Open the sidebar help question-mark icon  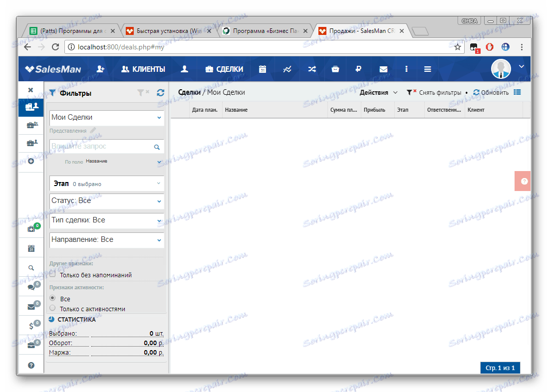click(31, 366)
